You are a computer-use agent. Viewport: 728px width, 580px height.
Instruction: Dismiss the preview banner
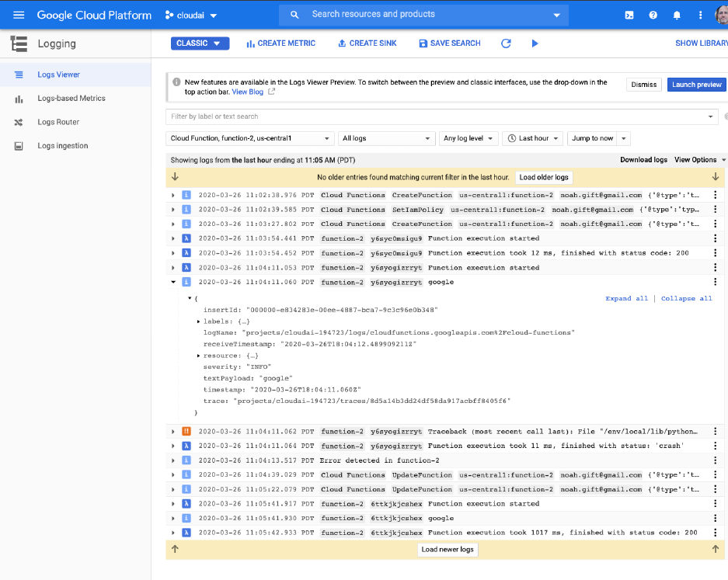pyautogui.click(x=643, y=85)
